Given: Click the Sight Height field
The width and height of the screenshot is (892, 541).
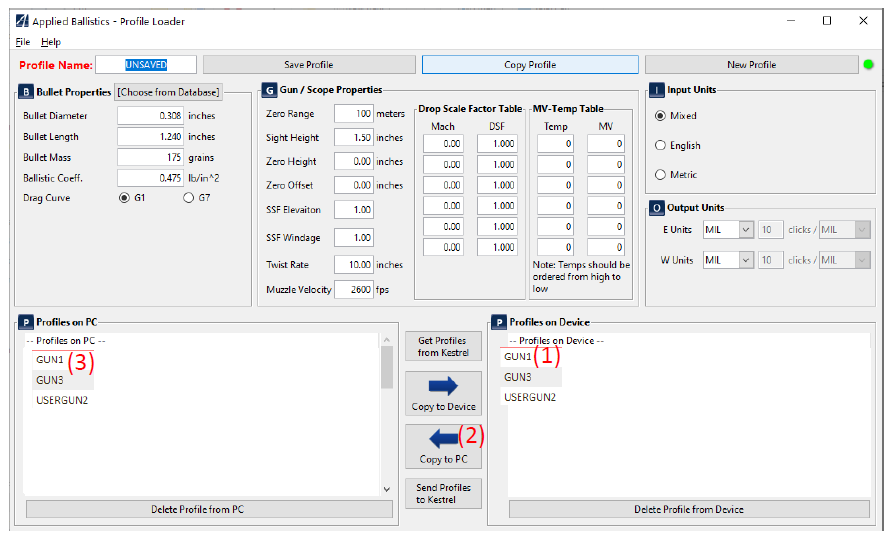Looking at the screenshot, I should click(x=354, y=138).
